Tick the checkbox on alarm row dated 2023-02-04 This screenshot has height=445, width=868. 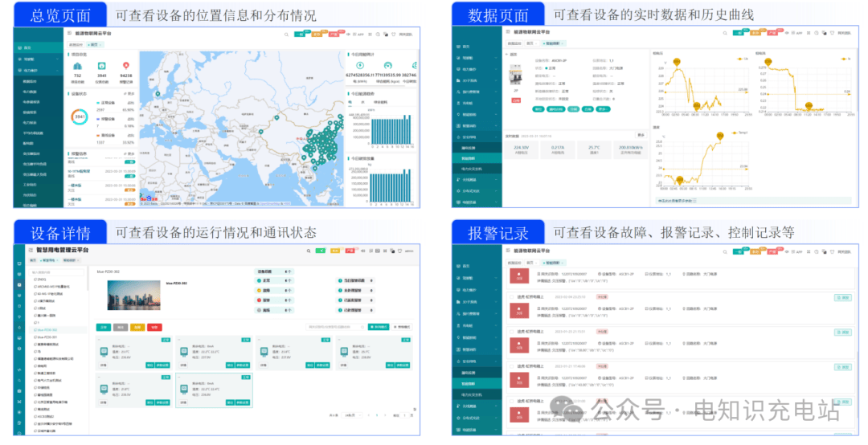512,296
